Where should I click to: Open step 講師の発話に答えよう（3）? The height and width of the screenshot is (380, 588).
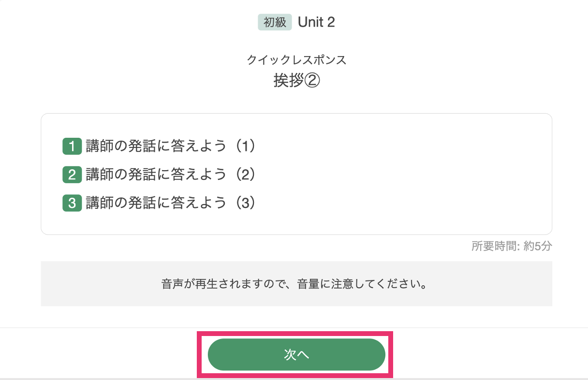[171, 203]
